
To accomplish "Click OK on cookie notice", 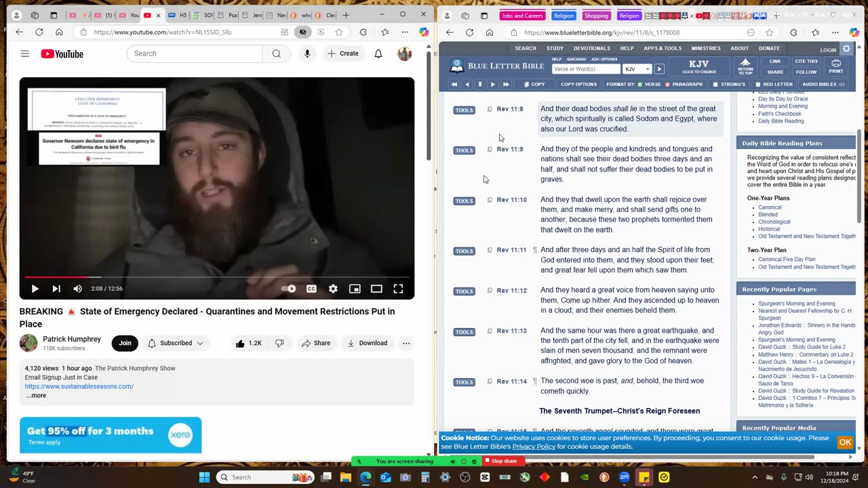I will pos(845,443).
